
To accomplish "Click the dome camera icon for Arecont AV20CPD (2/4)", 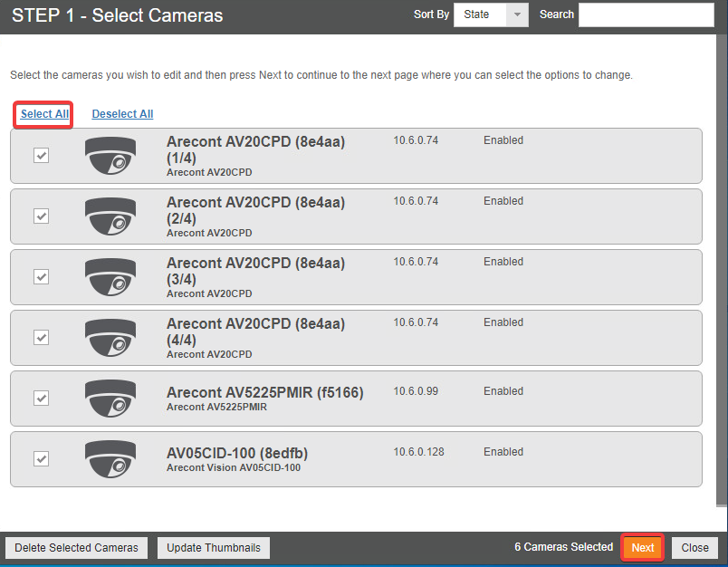I will click(110, 216).
